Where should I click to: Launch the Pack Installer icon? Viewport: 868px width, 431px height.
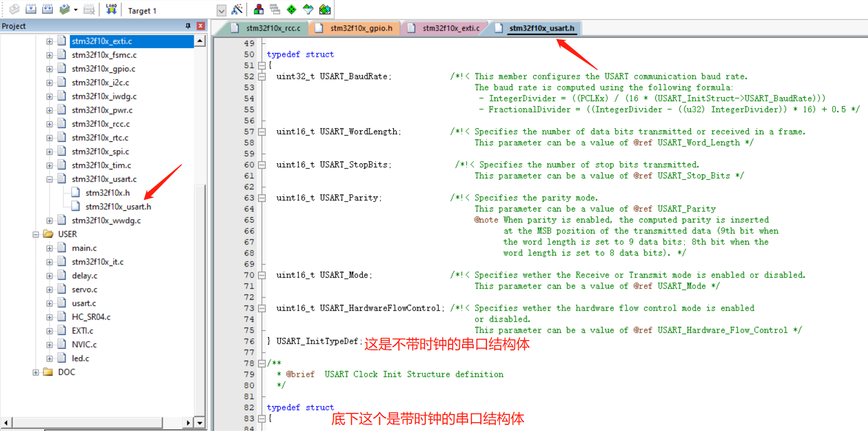325,9
